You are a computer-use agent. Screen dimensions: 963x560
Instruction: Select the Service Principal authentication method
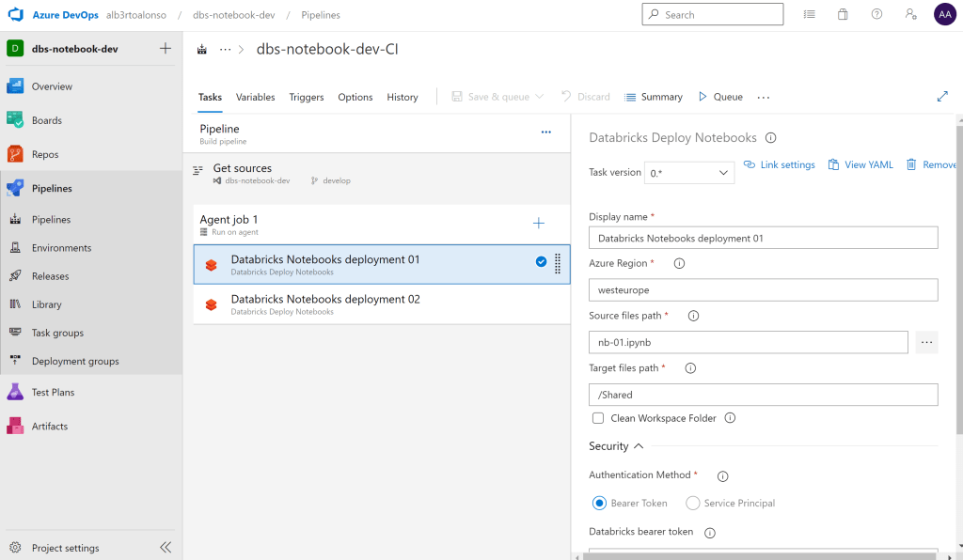[693, 503]
